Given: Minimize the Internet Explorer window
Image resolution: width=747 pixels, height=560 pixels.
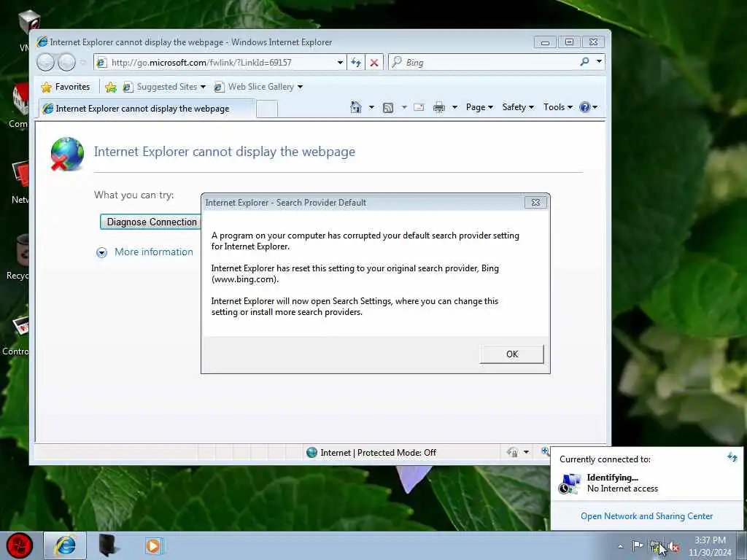Looking at the screenshot, I should click(x=545, y=42).
